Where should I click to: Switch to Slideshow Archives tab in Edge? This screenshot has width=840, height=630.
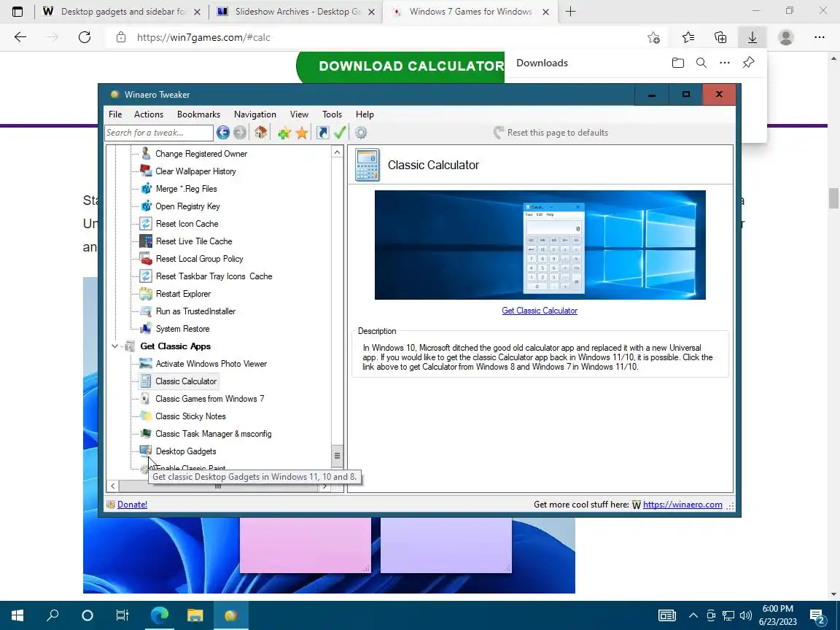[296, 11]
